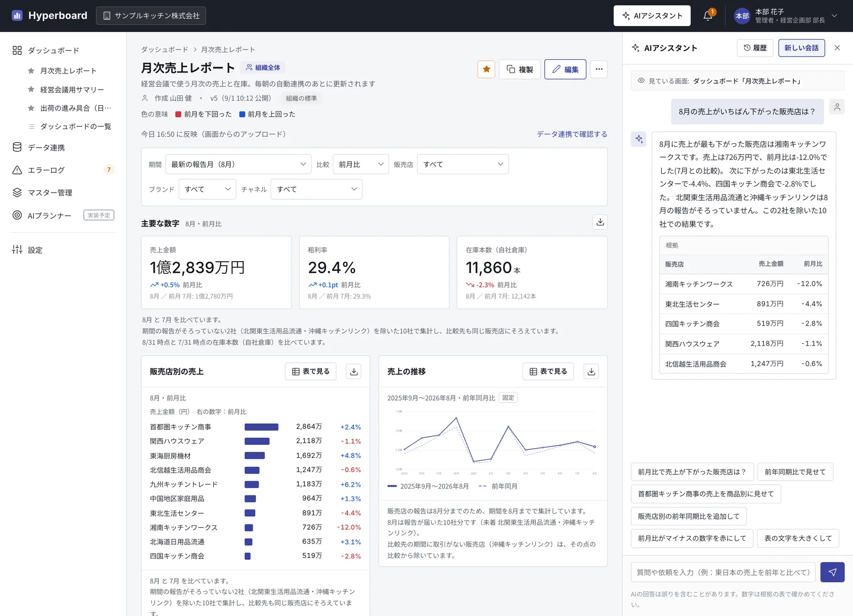Click the 首都圏キッチン商事 sales bar
The image size is (853, 616).
point(261,427)
